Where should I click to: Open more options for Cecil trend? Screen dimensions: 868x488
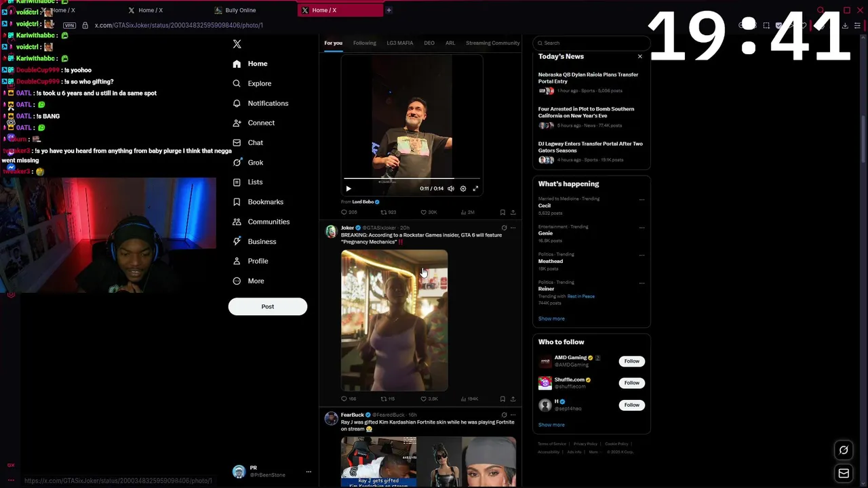coord(642,199)
